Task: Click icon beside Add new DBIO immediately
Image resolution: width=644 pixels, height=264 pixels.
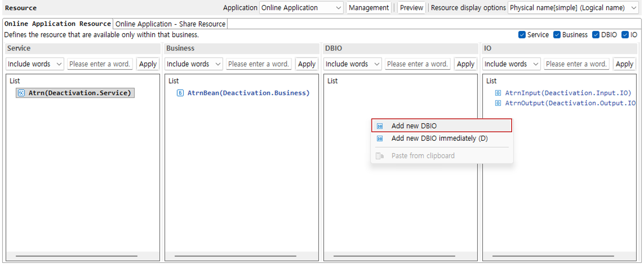Action: click(x=380, y=139)
